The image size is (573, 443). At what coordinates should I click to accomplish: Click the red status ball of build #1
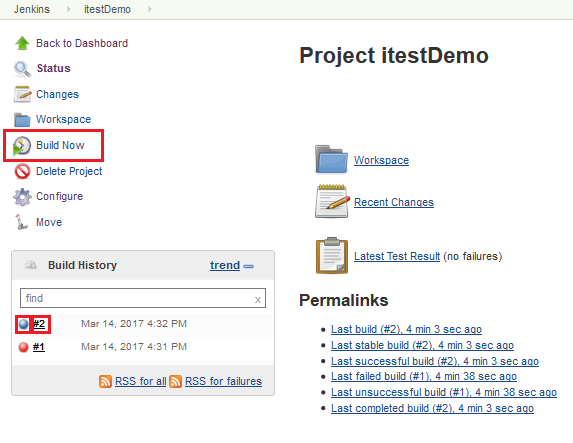pyautogui.click(x=23, y=347)
